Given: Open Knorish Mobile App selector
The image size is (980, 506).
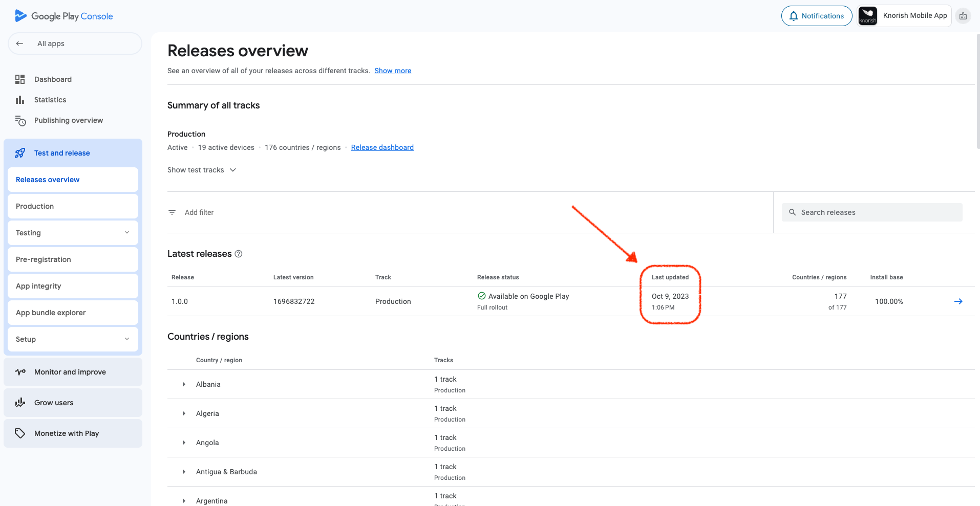Looking at the screenshot, I should [x=904, y=16].
